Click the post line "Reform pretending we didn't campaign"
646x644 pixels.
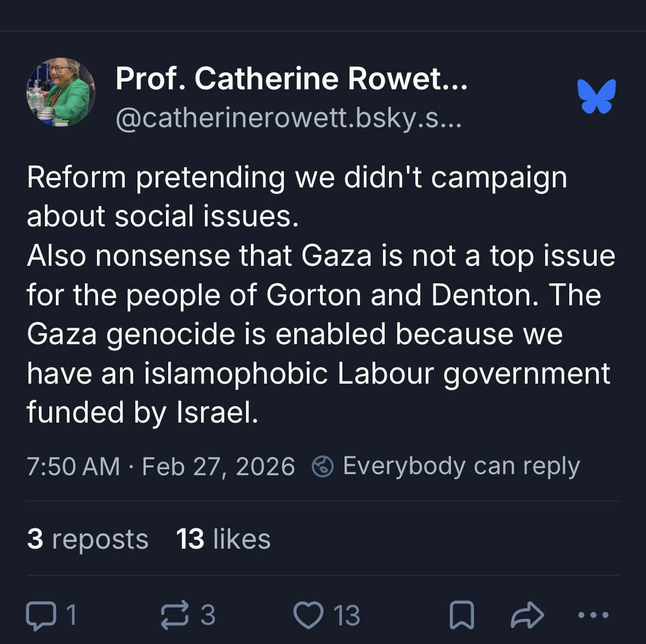point(296,177)
